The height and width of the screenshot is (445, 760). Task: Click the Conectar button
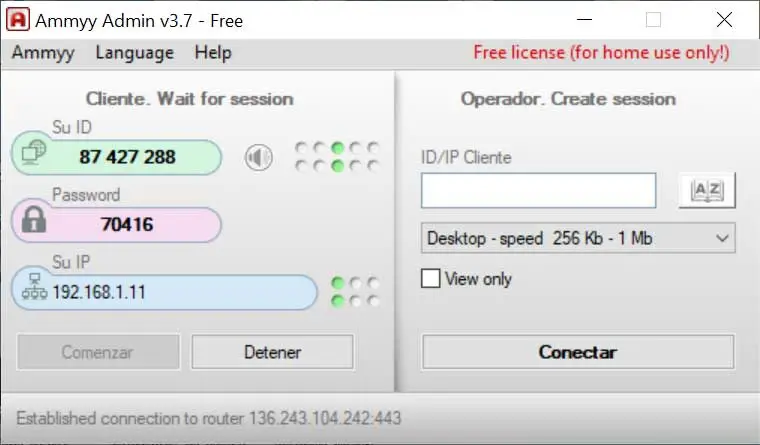click(578, 352)
